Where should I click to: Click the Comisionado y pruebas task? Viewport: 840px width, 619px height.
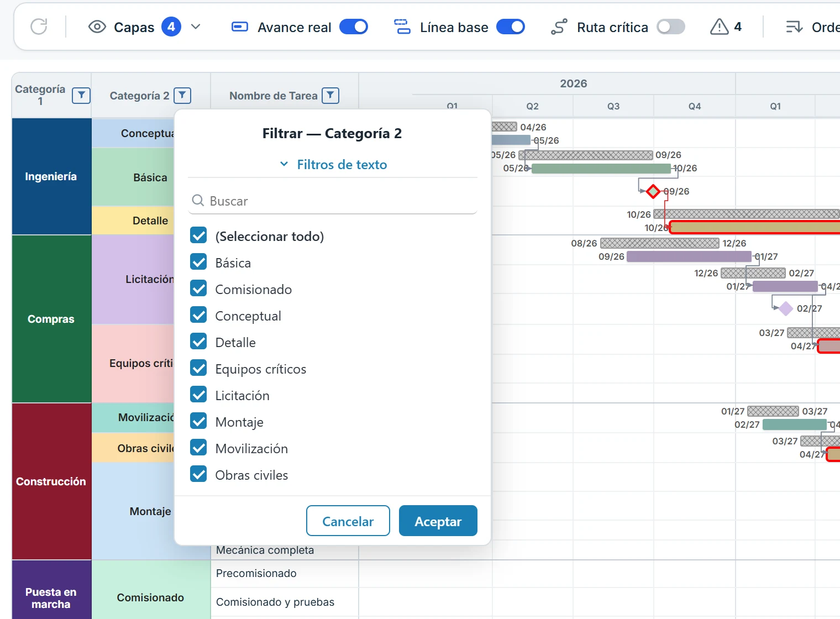pos(285,602)
